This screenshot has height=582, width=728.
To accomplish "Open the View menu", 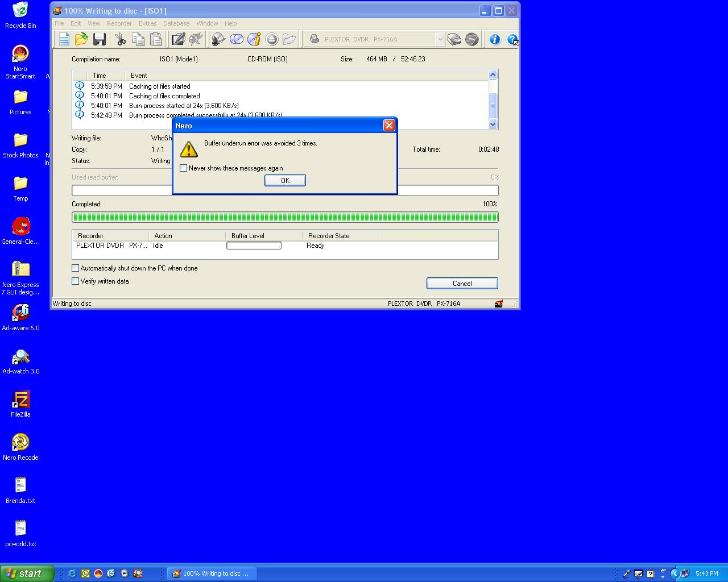I will 94,23.
